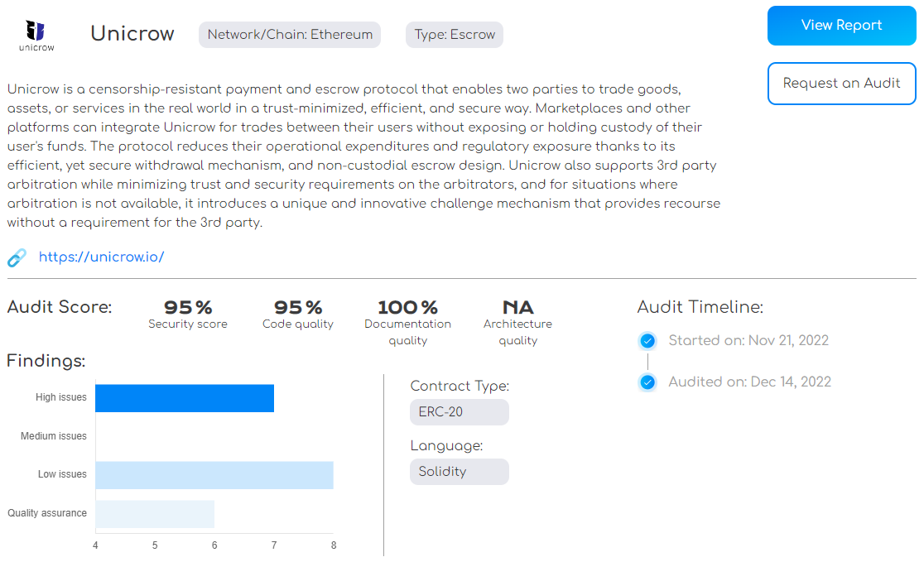Image resolution: width=924 pixels, height=562 pixels.
Task: Select the High issues bar in the chart
Action: click(185, 398)
